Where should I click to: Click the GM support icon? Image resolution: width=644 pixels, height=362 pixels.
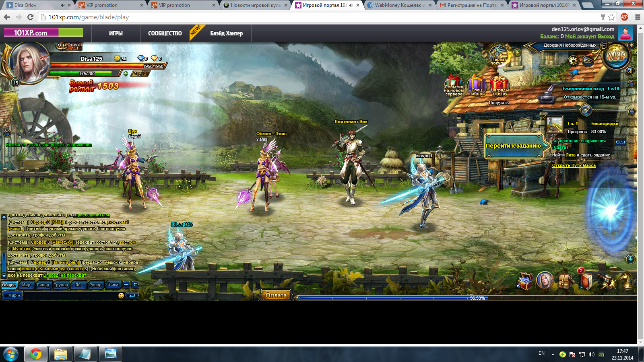click(x=630, y=71)
